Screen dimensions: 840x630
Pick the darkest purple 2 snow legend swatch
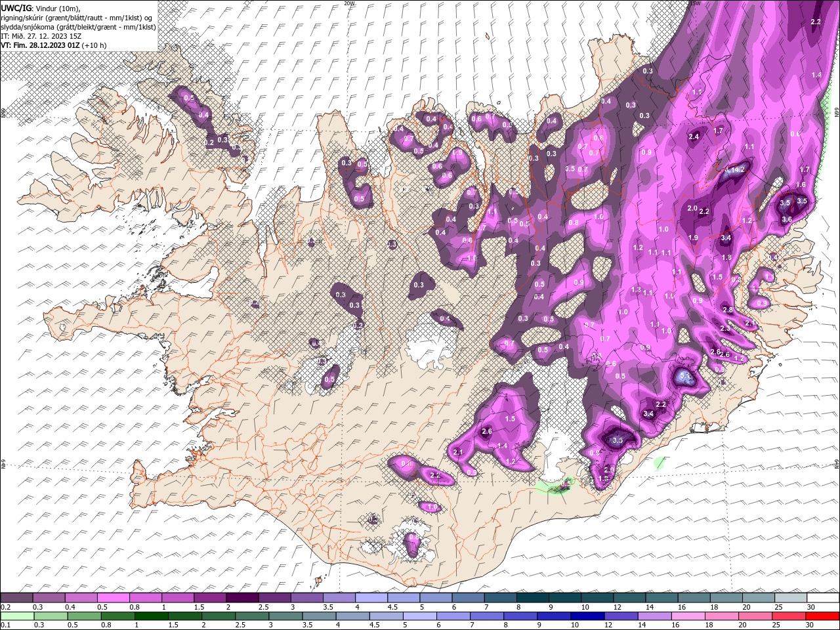[x=242, y=598]
